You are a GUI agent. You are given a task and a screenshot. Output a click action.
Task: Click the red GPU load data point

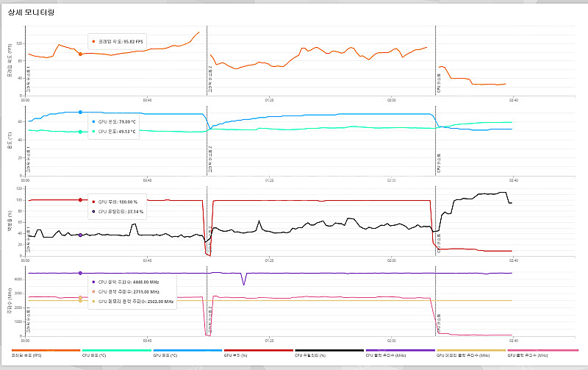[x=80, y=200]
